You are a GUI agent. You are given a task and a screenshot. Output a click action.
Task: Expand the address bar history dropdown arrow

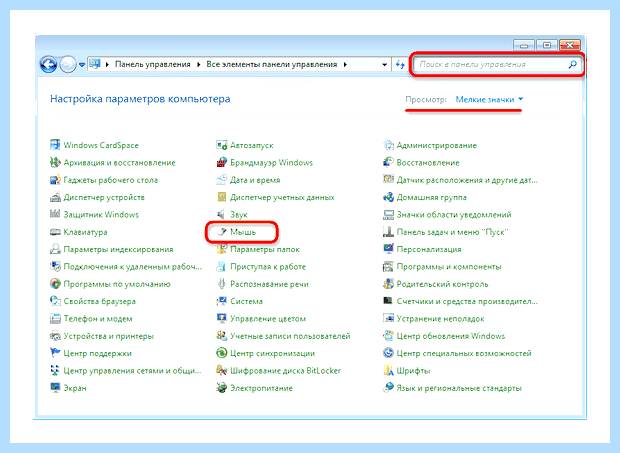384,64
